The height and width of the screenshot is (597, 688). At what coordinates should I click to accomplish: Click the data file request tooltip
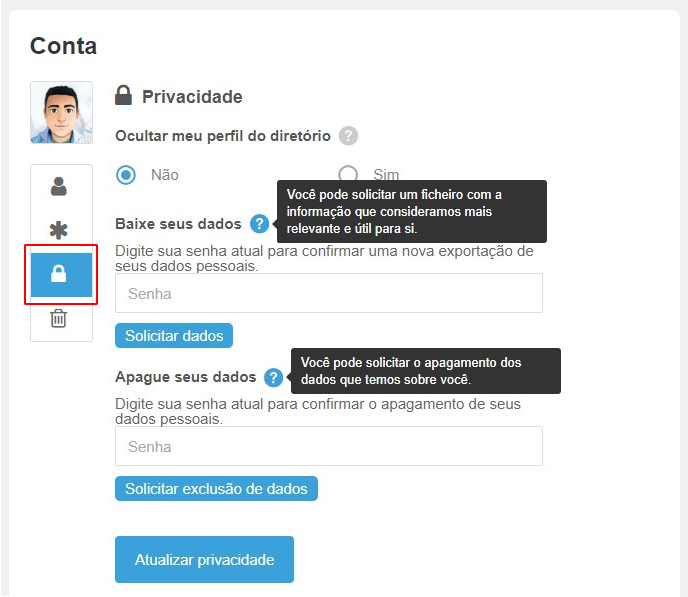(x=412, y=211)
